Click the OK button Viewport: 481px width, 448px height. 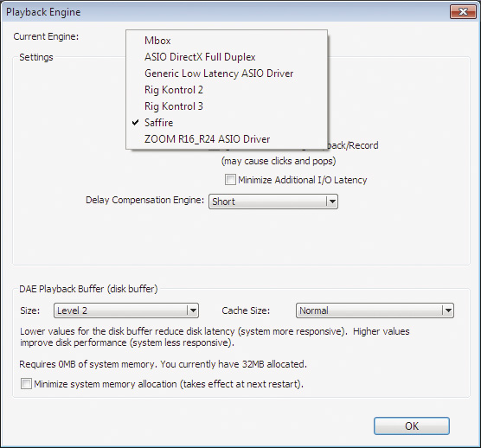412,426
